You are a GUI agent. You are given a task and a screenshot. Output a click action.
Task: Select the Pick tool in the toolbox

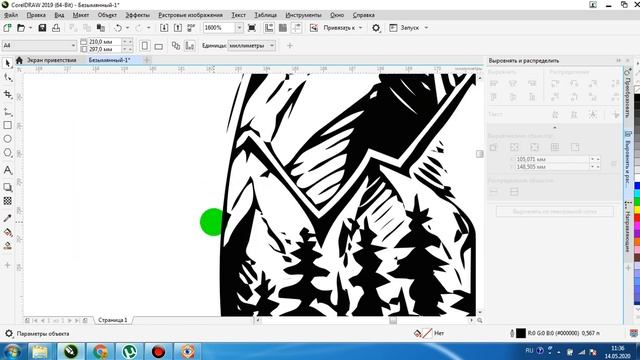[7, 63]
